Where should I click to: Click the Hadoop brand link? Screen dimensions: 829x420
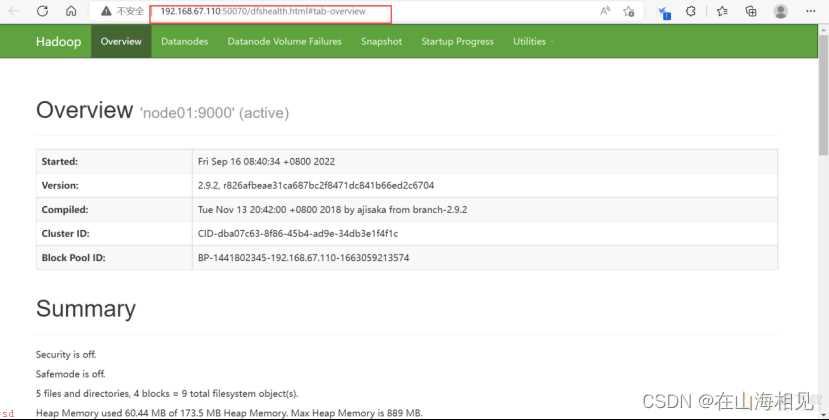click(x=58, y=41)
